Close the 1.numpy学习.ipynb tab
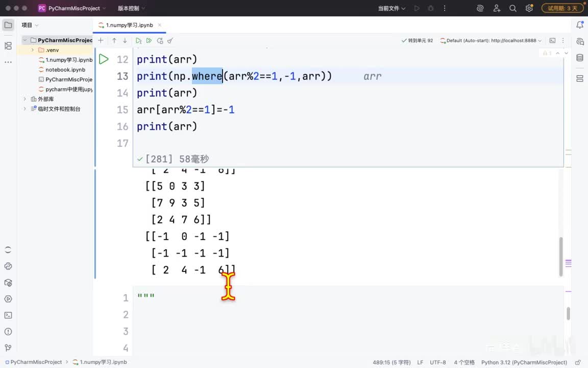Image resolution: width=588 pixels, height=368 pixels. click(159, 25)
